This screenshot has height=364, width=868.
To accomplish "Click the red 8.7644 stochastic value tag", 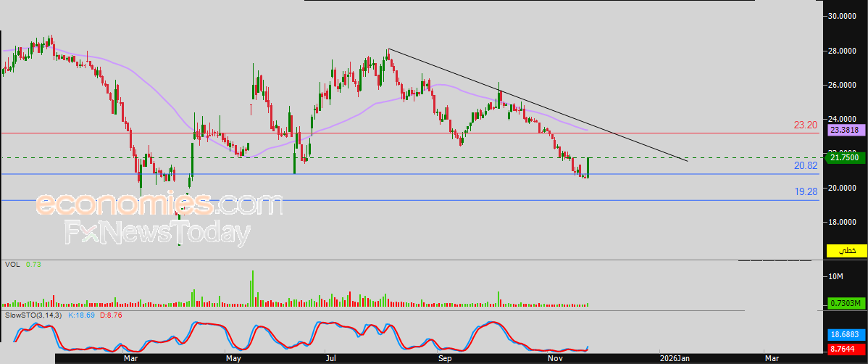I will click(x=846, y=349).
